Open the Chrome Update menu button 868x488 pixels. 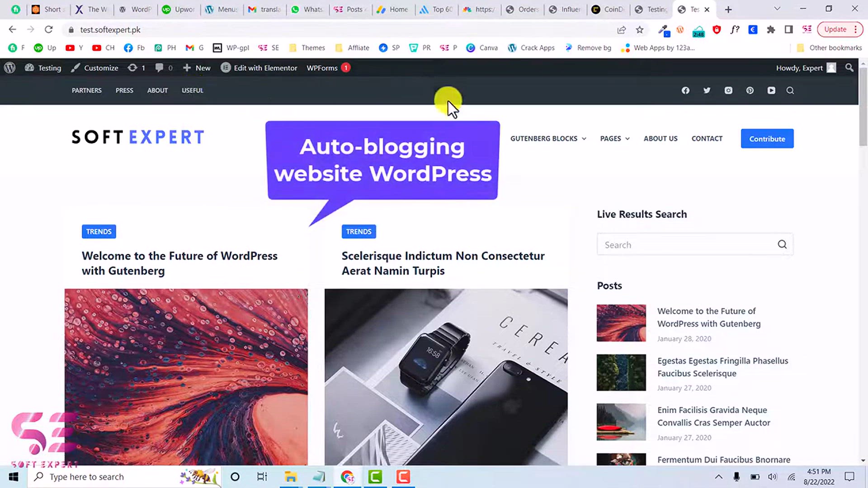coord(840,29)
